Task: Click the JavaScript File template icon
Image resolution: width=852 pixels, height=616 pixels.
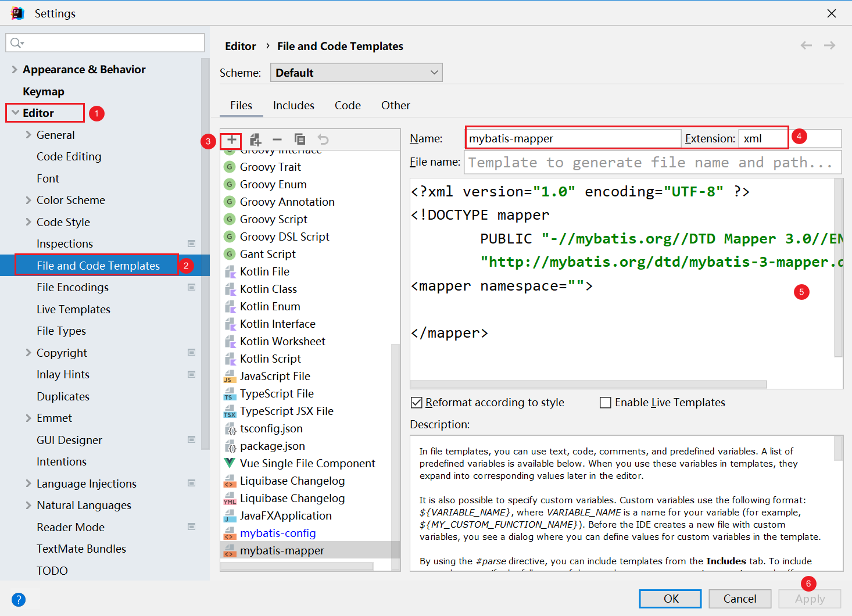Action: pyautogui.click(x=230, y=376)
